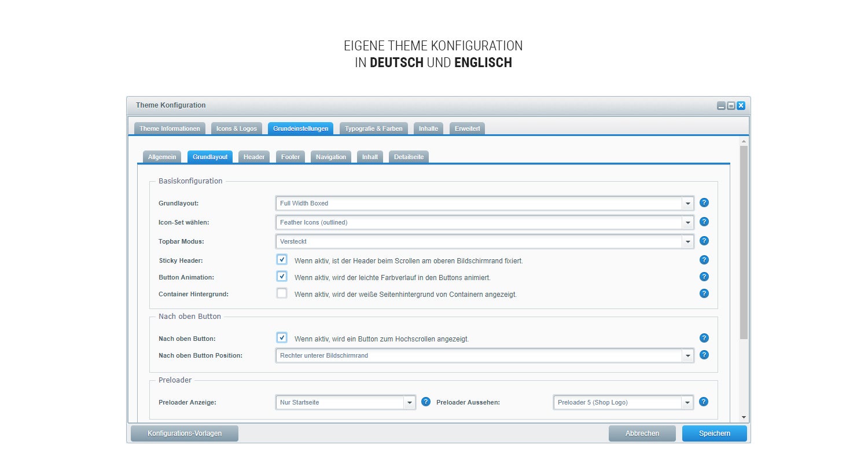Switch to the Theme Informationen tab
Screen dimensions: 868x463
pos(170,128)
